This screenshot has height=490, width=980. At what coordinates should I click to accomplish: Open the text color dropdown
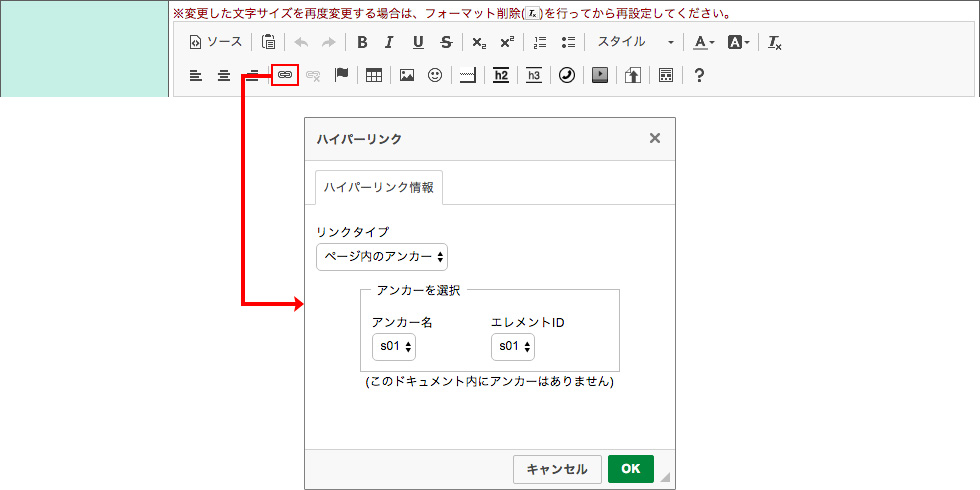703,42
